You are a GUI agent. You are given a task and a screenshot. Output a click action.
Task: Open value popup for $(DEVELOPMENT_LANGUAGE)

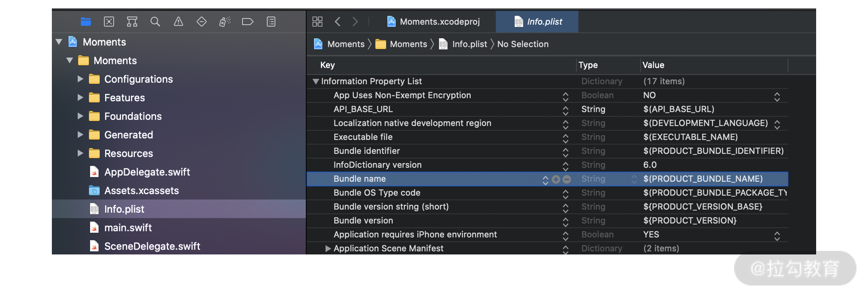(777, 124)
